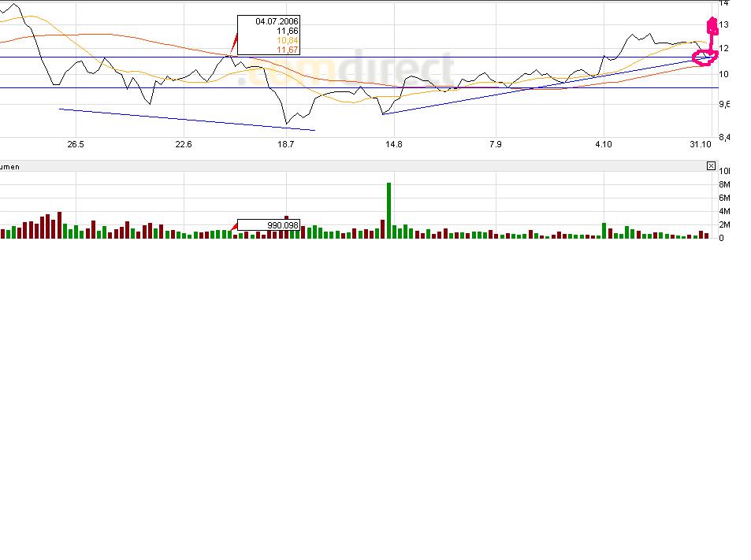Select the green volume bar at the 4.10 gridline
751x560 pixels.
pos(604,231)
